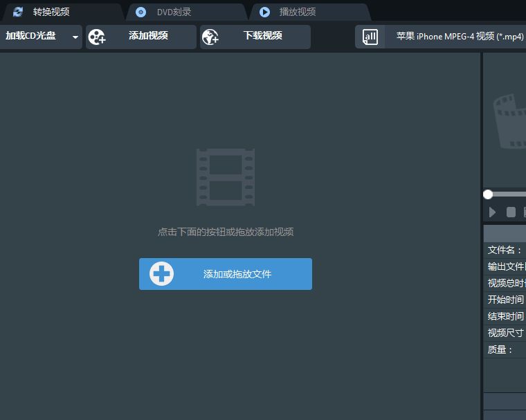Click the preview seek slider handle
This screenshot has width=526, height=420.
[488, 194]
